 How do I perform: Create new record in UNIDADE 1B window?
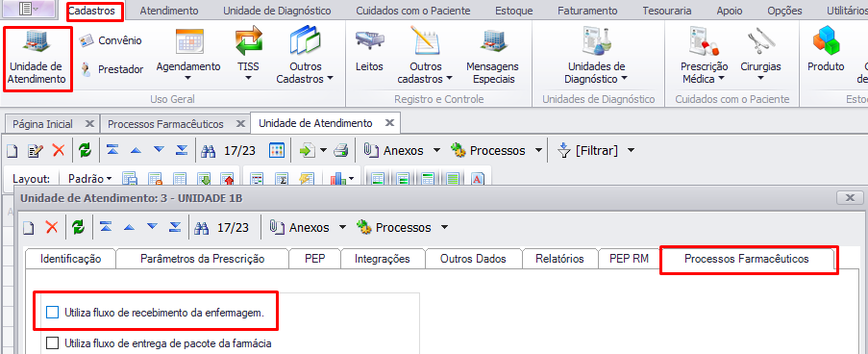(x=28, y=227)
